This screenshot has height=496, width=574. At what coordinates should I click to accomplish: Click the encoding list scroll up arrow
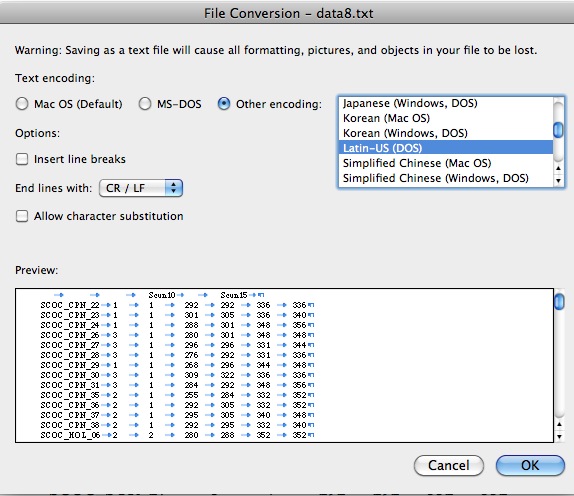558,168
